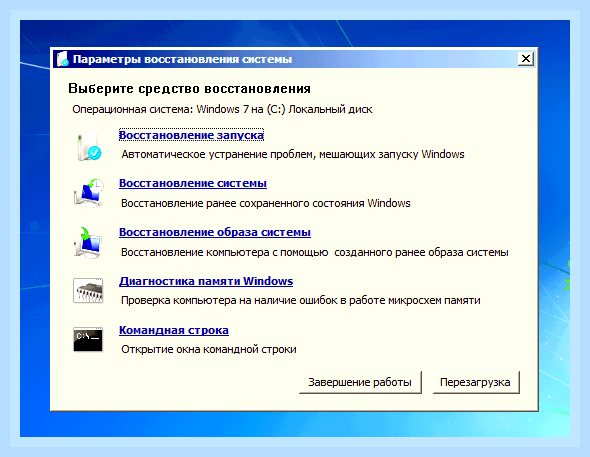
Task: Click the black command prompt icon
Action: pos(88,339)
